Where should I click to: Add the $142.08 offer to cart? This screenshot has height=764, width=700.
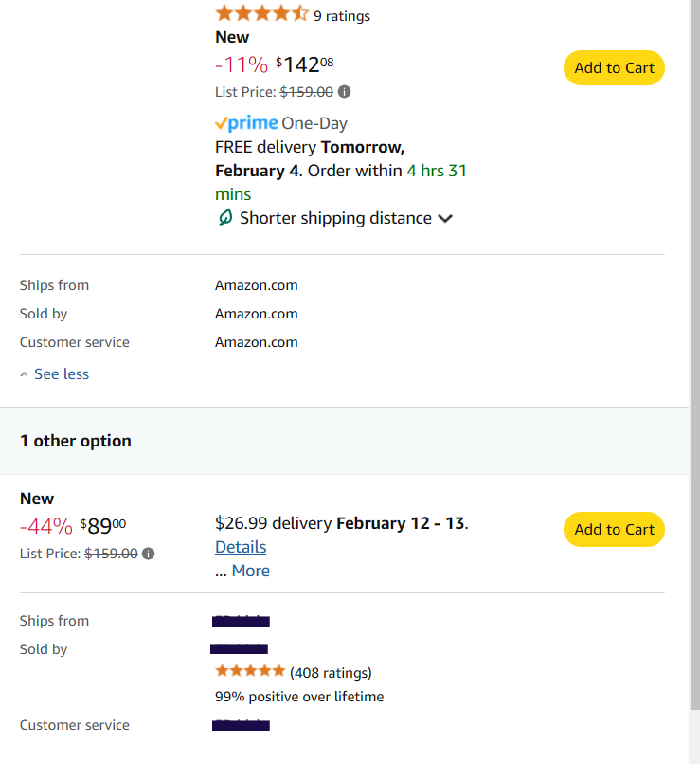coord(614,67)
